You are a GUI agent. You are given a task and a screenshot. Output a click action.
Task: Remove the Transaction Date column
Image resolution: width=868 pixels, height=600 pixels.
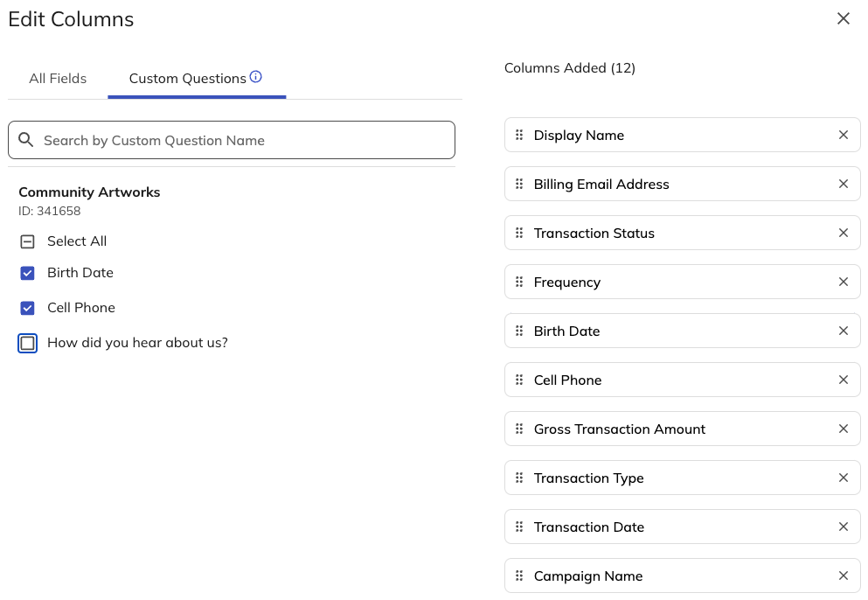(844, 527)
